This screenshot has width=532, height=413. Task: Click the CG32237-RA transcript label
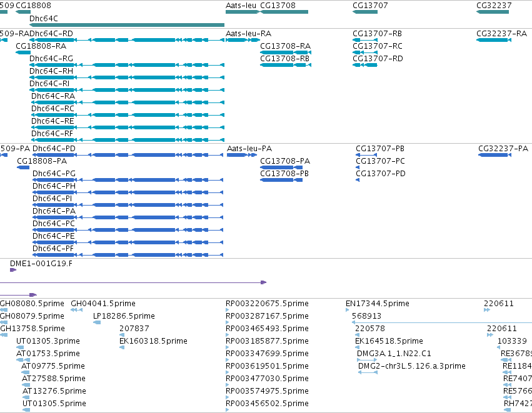pyautogui.click(x=502, y=34)
